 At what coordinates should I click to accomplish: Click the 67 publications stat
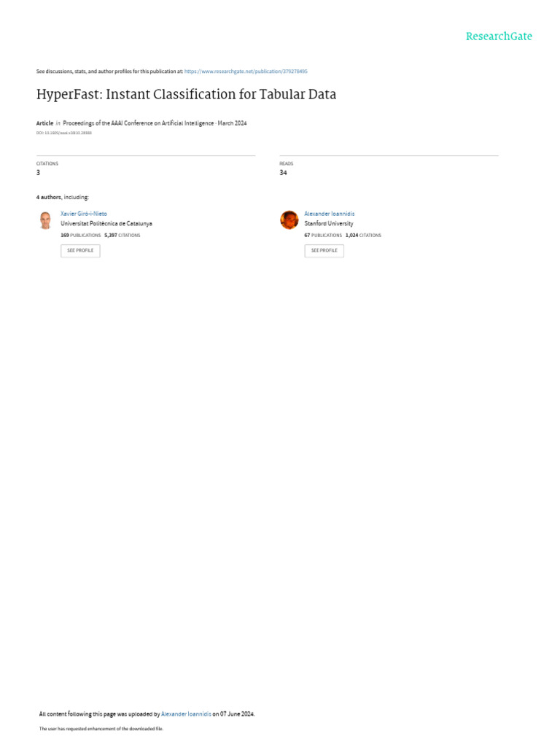(323, 236)
